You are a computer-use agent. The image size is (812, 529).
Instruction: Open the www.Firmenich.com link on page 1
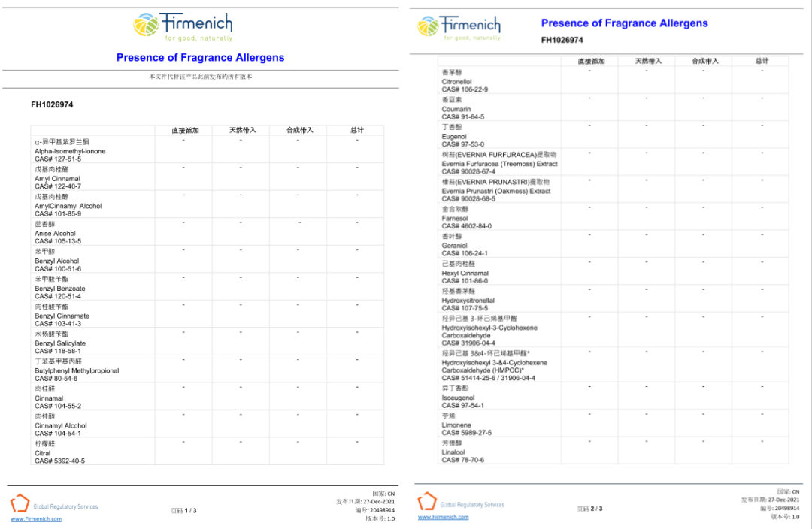pyautogui.click(x=36, y=518)
